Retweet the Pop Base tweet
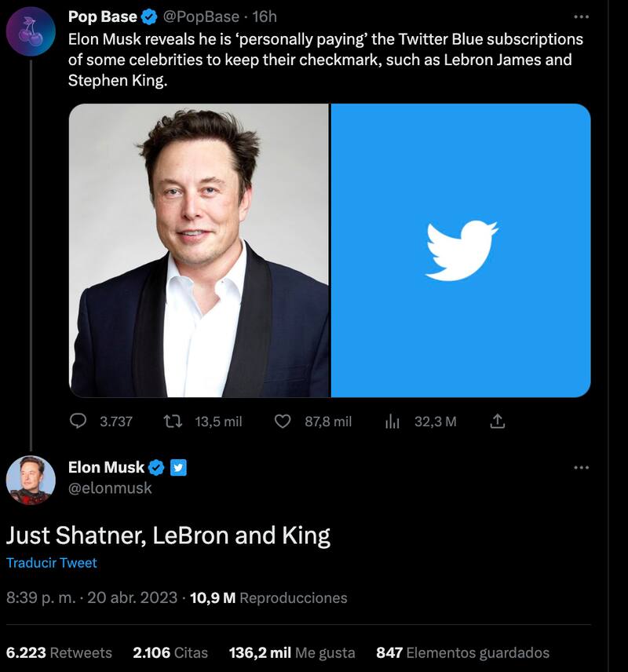The width and height of the screenshot is (628, 672). coord(171,422)
